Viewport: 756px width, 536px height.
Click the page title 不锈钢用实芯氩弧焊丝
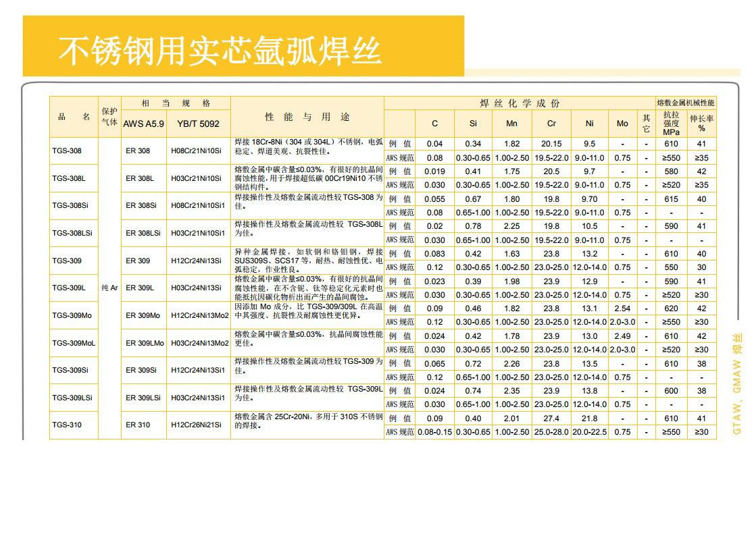click(x=220, y=51)
